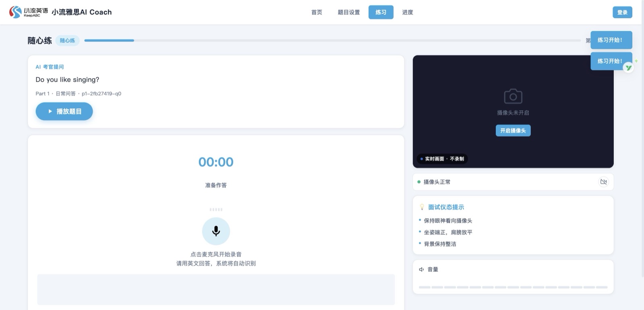Click the tip 坐姿端正,肩膀放平
Image resolution: width=644 pixels, height=310 pixels.
448,232
